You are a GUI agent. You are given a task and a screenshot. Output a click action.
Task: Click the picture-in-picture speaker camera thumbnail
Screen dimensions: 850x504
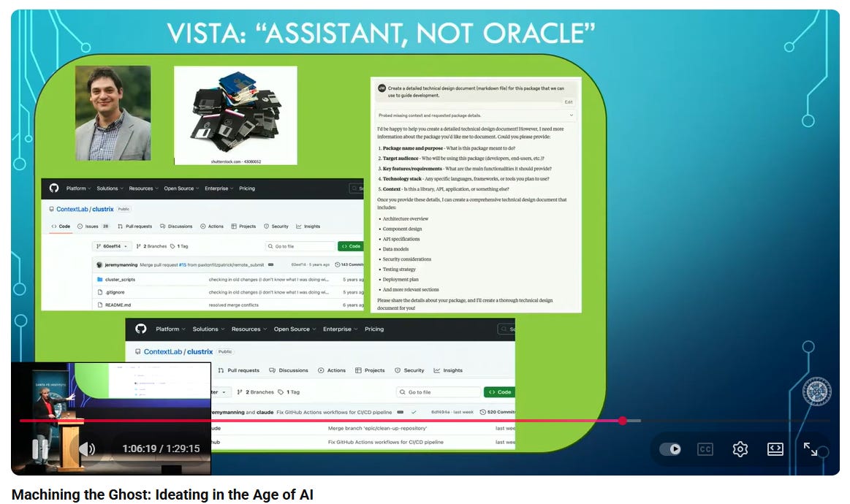110,419
